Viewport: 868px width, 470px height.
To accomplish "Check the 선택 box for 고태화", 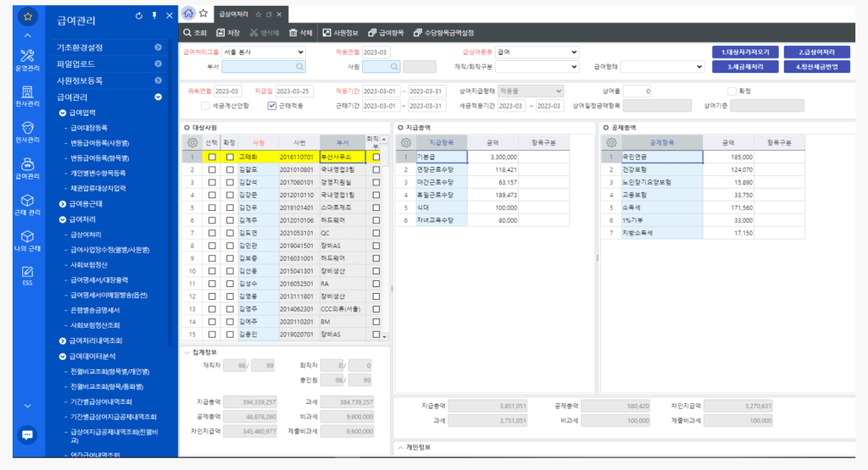I will click(212, 157).
